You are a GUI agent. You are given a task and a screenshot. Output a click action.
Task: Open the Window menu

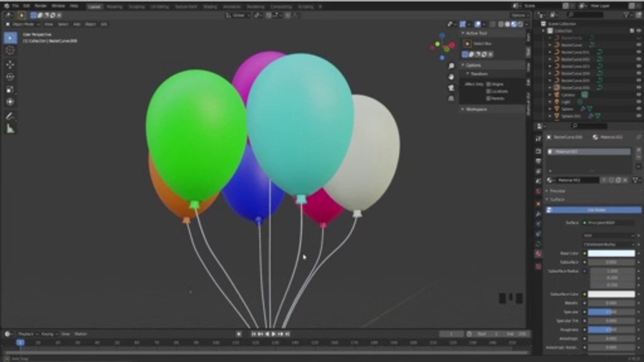tap(58, 6)
